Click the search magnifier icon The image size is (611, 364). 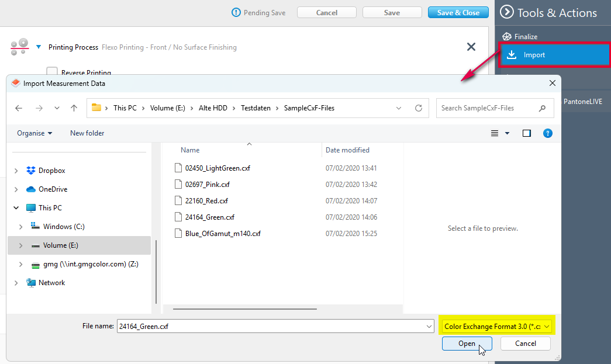click(542, 108)
